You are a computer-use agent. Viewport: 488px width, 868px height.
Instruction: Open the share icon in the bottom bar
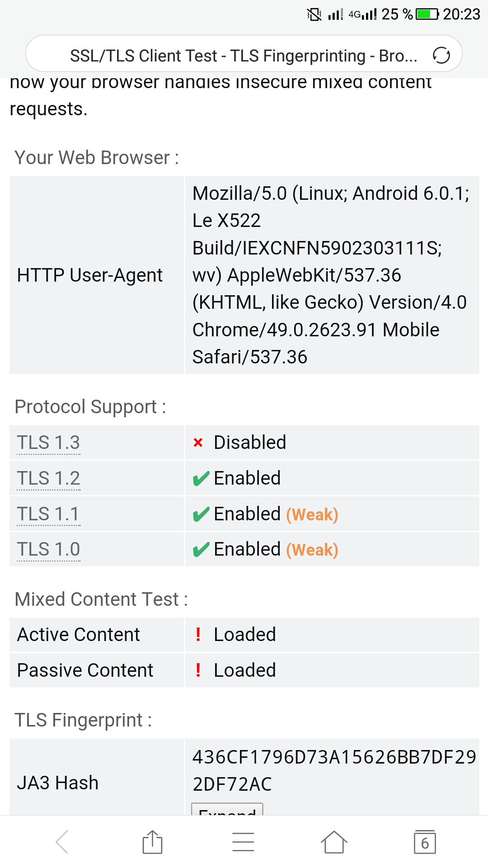152,842
